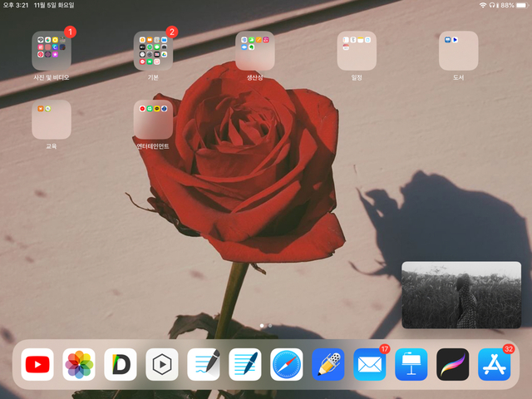Screen dimensions: 532x399
Task: Launch the Safari browser
Action: coord(287,364)
